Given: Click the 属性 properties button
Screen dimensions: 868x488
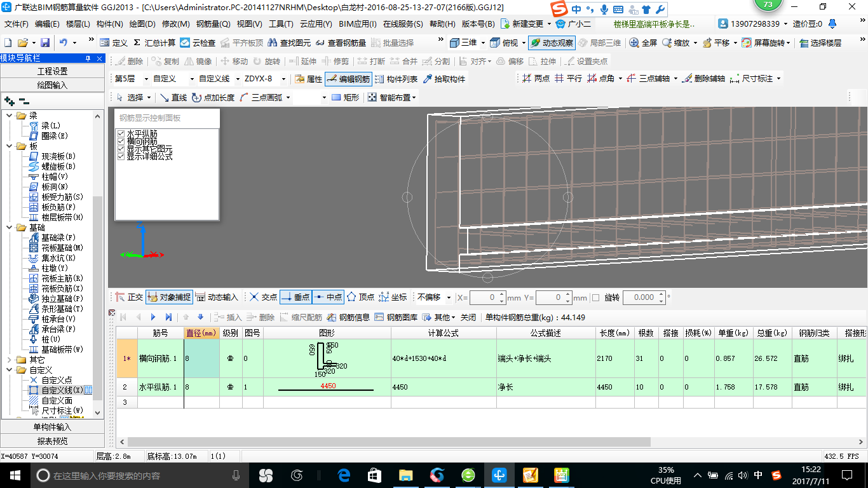Looking at the screenshot, I should click(x=308, y=79).
